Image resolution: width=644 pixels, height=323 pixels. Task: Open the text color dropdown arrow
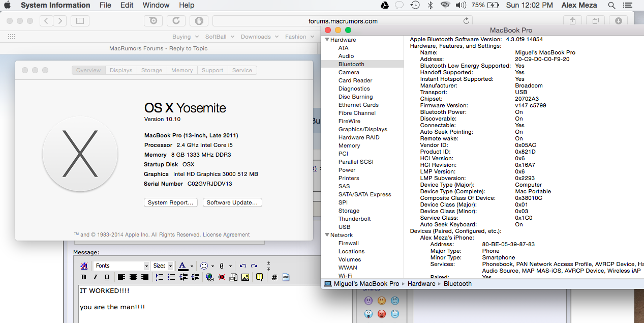click(x=192, y=266)
